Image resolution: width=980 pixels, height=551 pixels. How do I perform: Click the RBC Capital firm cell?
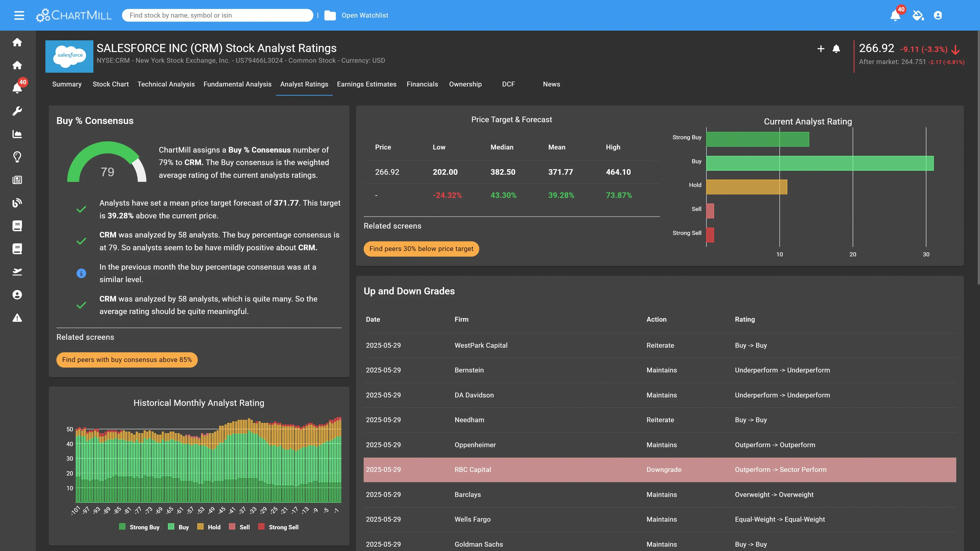tap(472, 470)
